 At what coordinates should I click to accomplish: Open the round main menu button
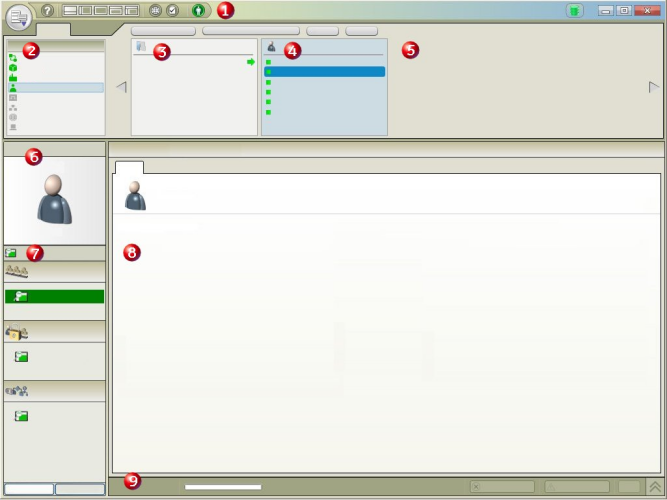pyautogui.click(x=19, y=17)
